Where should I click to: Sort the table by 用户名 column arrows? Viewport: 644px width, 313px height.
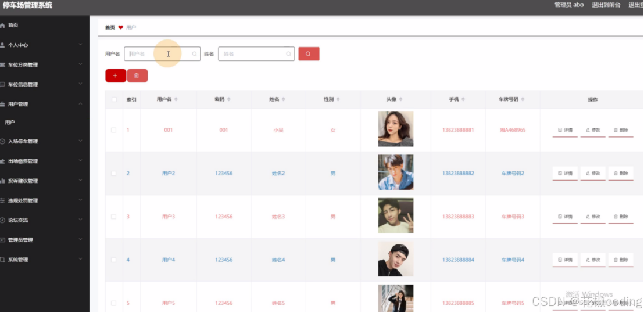tap(176, 100)
